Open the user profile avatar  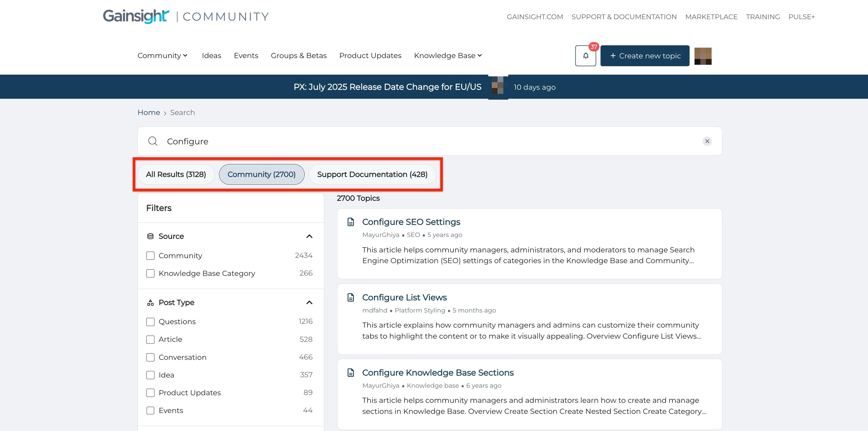click(703, 56)
